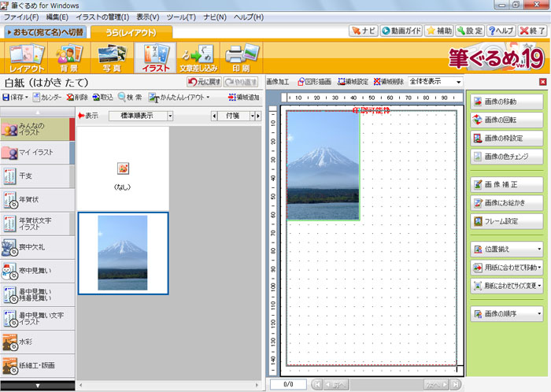Image resolution: width=551 pixels, height=392 pixels.
Task: Expand the 位置揃え (Align) dropdown button
Action: [x=507, y=250]
